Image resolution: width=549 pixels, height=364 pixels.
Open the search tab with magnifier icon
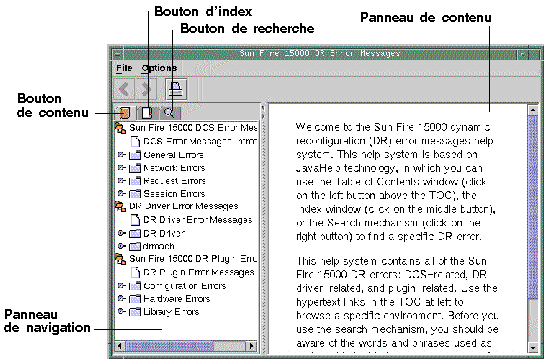pyautogui.click(x=170, y=113)
